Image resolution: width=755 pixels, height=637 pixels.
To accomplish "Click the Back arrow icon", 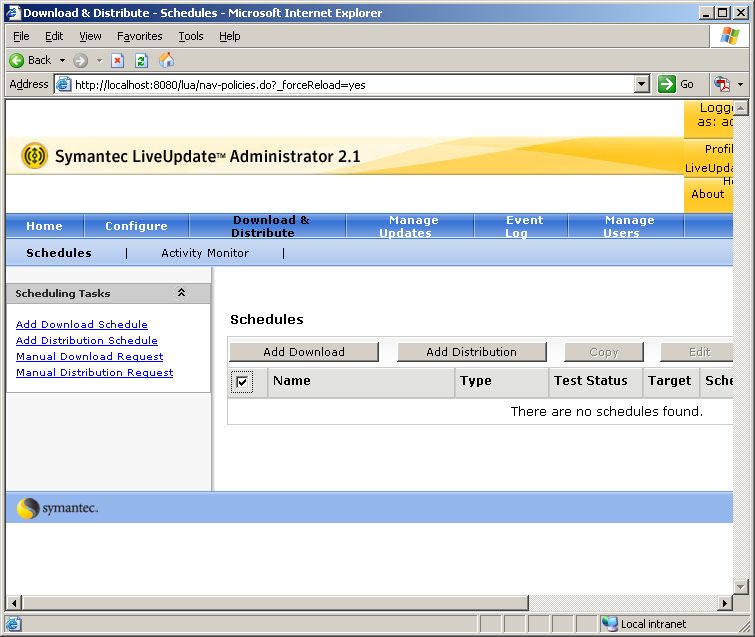I will (16, 60).
